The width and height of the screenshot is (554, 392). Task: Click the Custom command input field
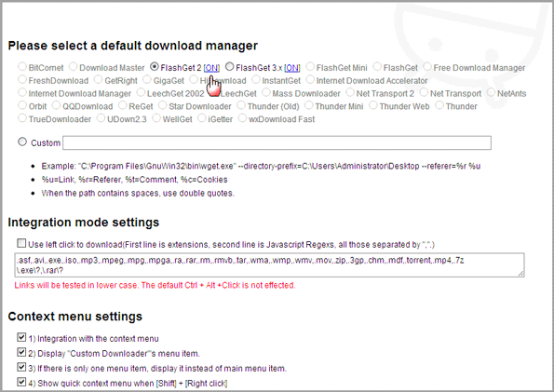tap(277, 142)
